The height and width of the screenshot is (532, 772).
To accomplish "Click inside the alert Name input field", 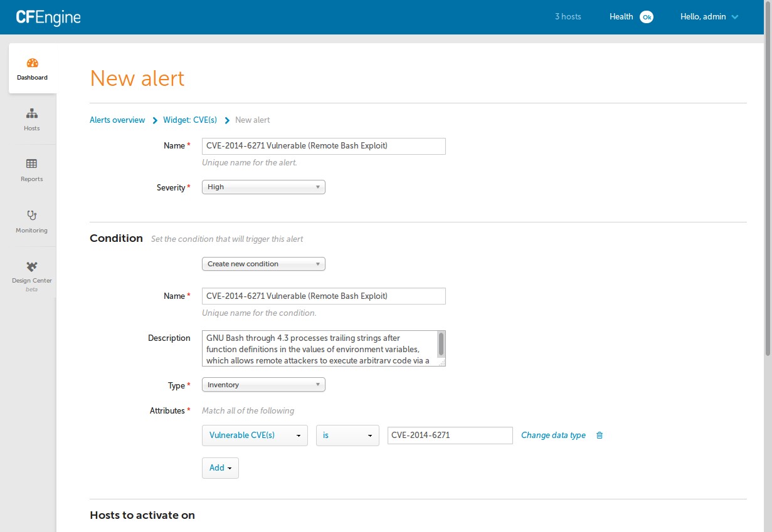I will [x=323, y=145].
